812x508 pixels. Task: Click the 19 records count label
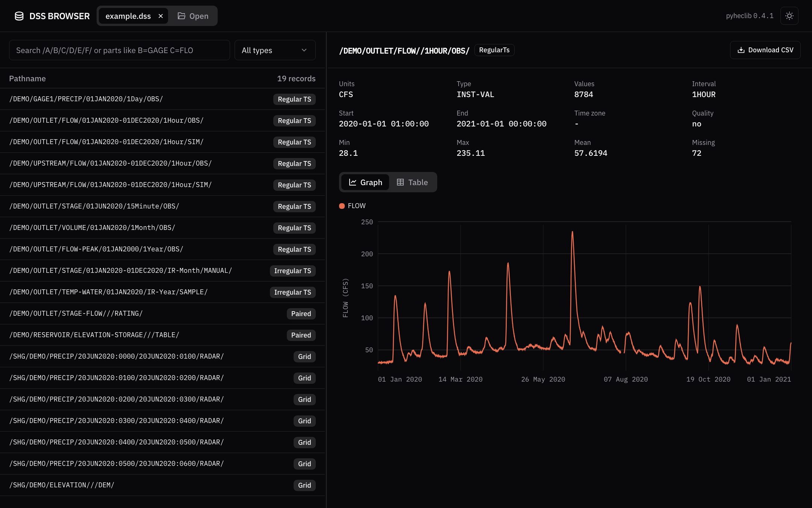(x=296, y=78)
